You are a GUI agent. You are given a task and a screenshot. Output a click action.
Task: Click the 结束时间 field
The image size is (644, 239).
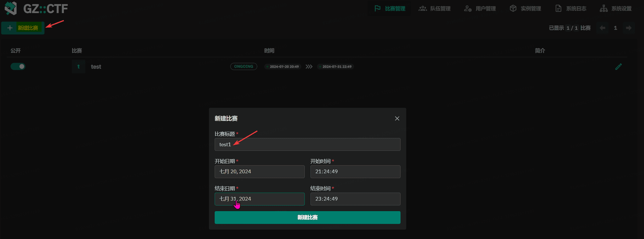[x=355, y=199]
